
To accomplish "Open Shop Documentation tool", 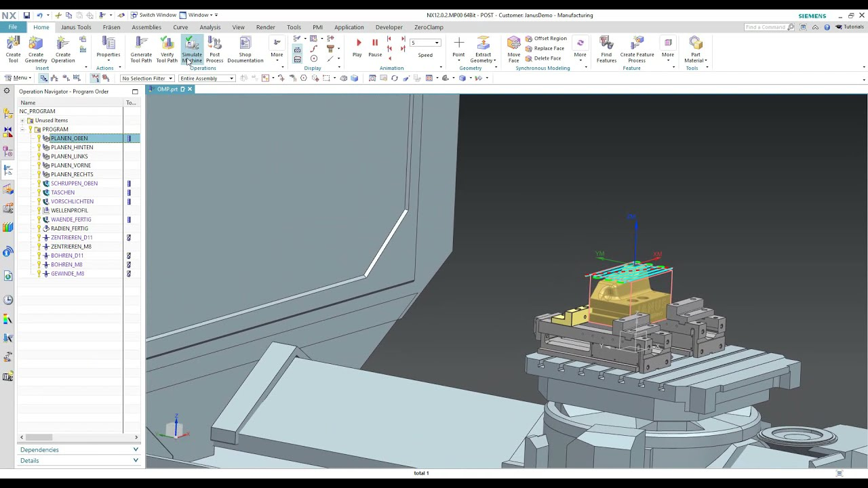I will (245, 49).
